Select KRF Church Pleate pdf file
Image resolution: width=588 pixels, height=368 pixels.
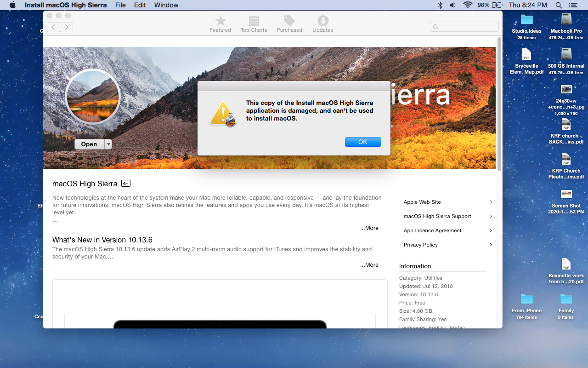pyautogui.click(x=566, y=167)
